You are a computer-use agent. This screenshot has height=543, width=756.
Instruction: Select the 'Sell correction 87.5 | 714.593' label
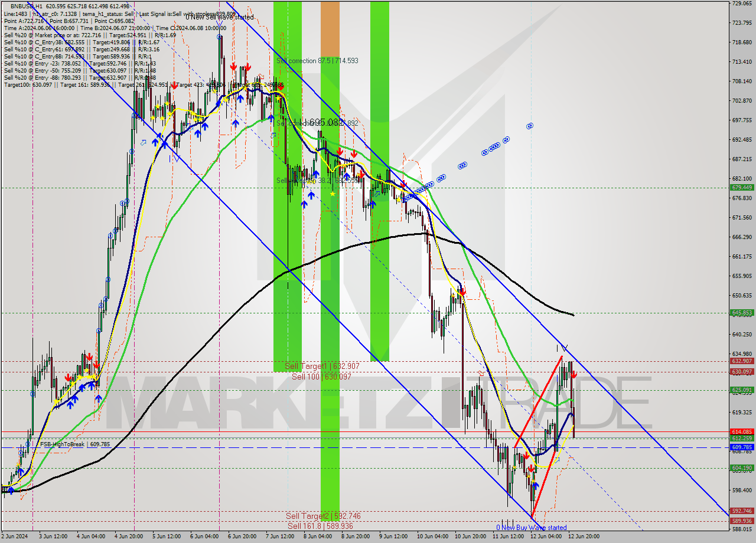317,61
